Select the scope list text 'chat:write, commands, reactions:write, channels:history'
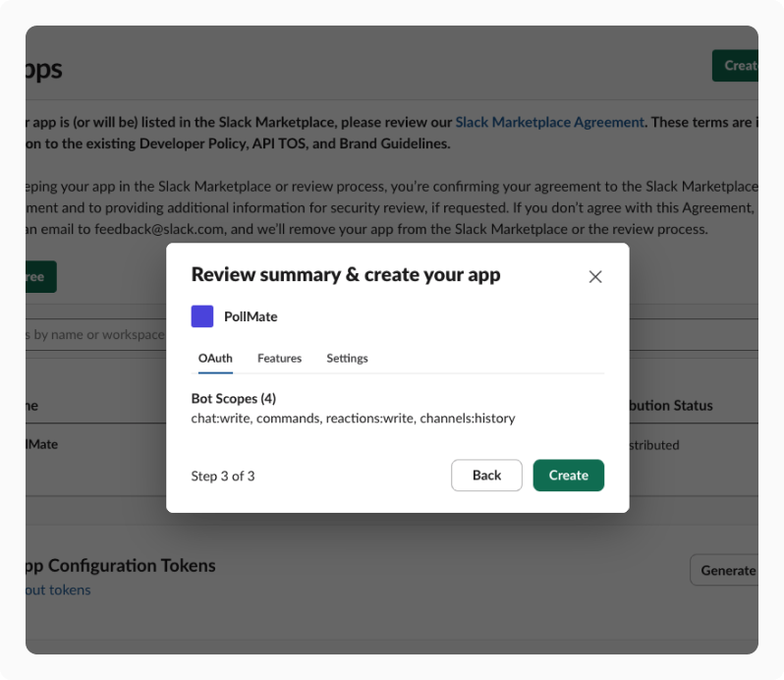784x680 pixels. pyautogui.click(x=353, y=419)
